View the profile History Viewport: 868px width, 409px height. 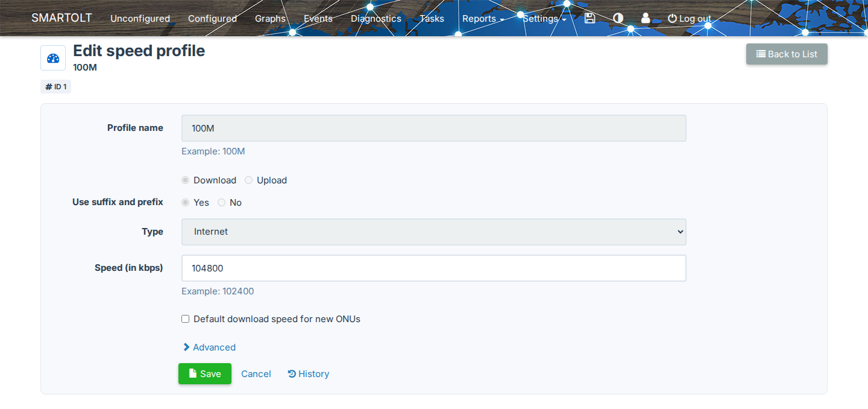309,374
